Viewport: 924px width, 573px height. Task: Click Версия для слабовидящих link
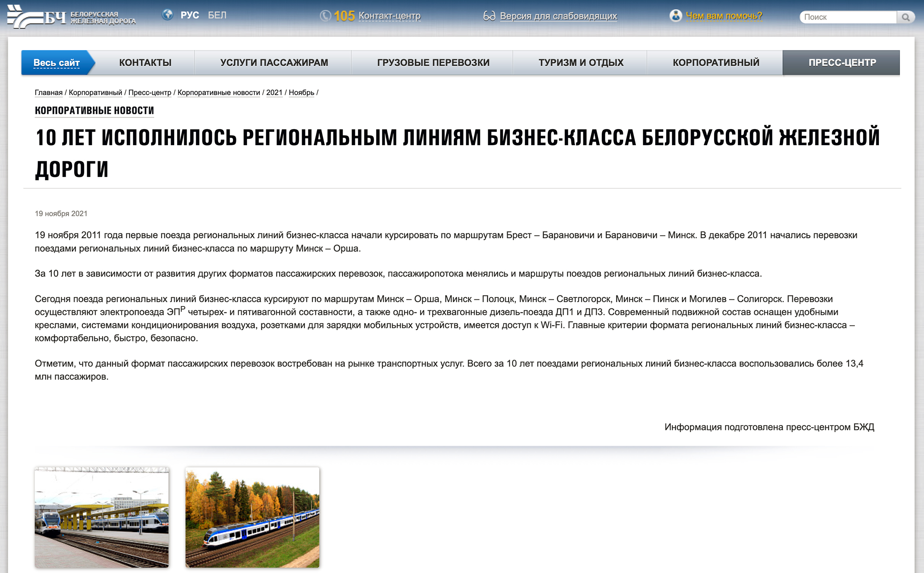tap(559, 16)
